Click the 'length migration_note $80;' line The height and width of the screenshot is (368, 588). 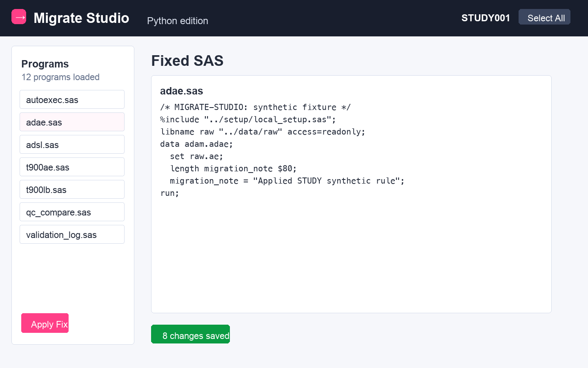pyautogui.click(x=233, y=168)
